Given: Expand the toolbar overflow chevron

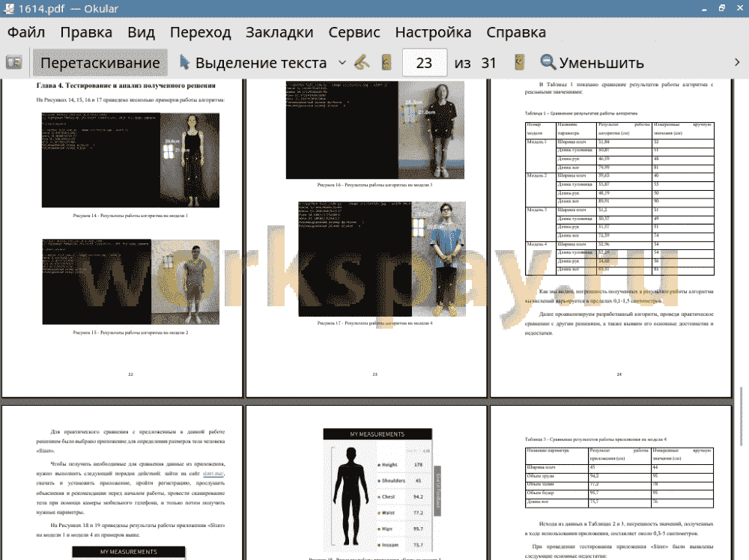Looking at the screenshot, I should pyautogui.click(x=737, y=63).
